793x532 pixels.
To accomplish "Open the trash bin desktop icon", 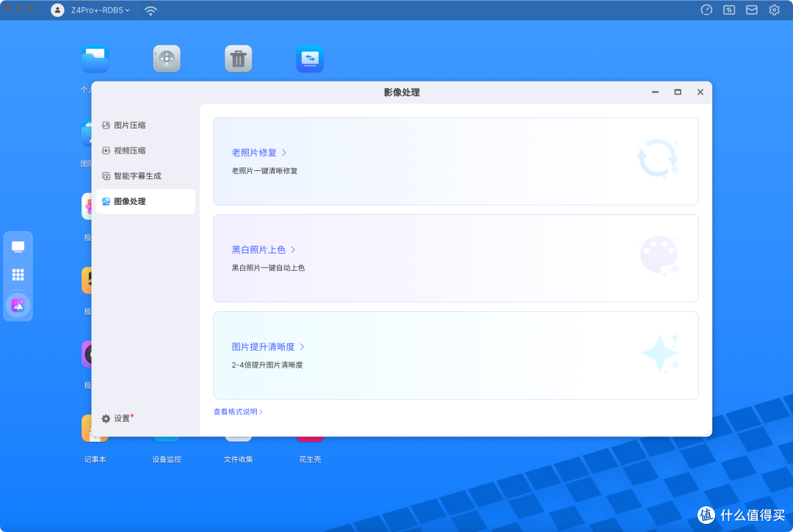I will pos(238,59).
